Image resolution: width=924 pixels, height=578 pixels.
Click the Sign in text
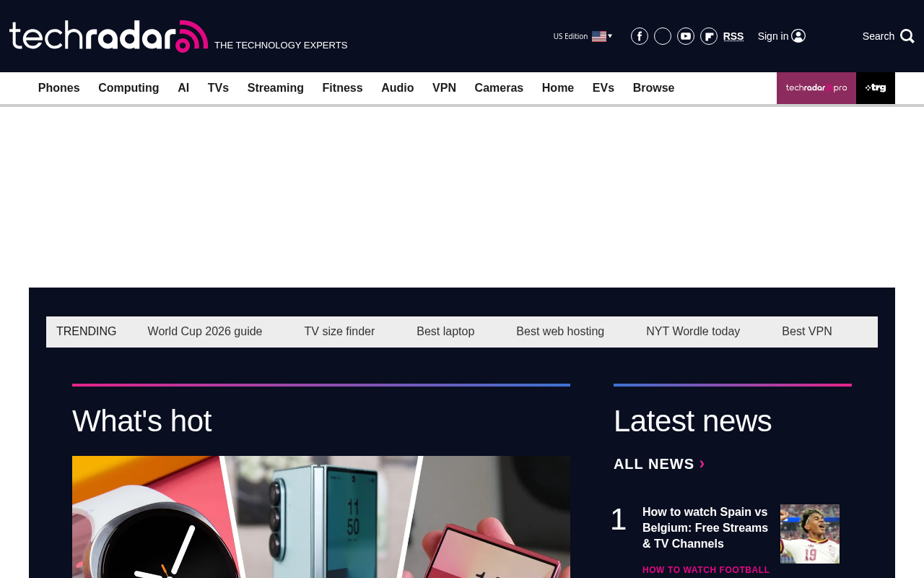(773, 36)
